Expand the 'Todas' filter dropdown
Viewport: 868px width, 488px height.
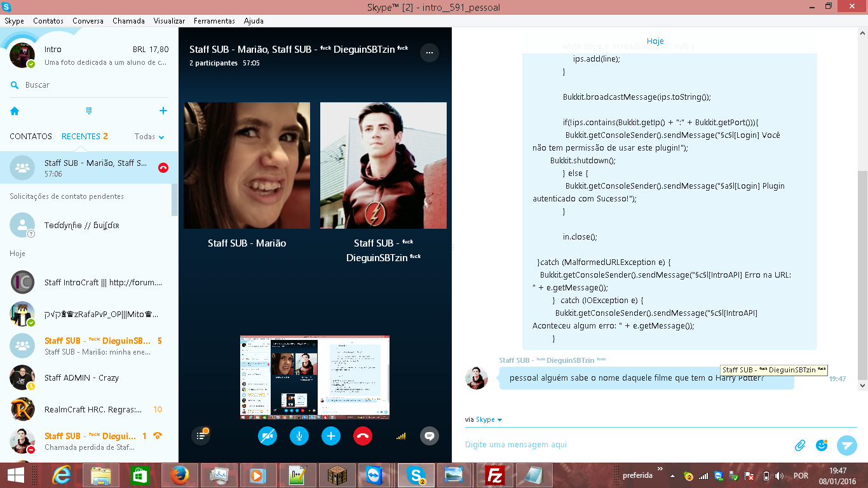click(x=150, y=137)
